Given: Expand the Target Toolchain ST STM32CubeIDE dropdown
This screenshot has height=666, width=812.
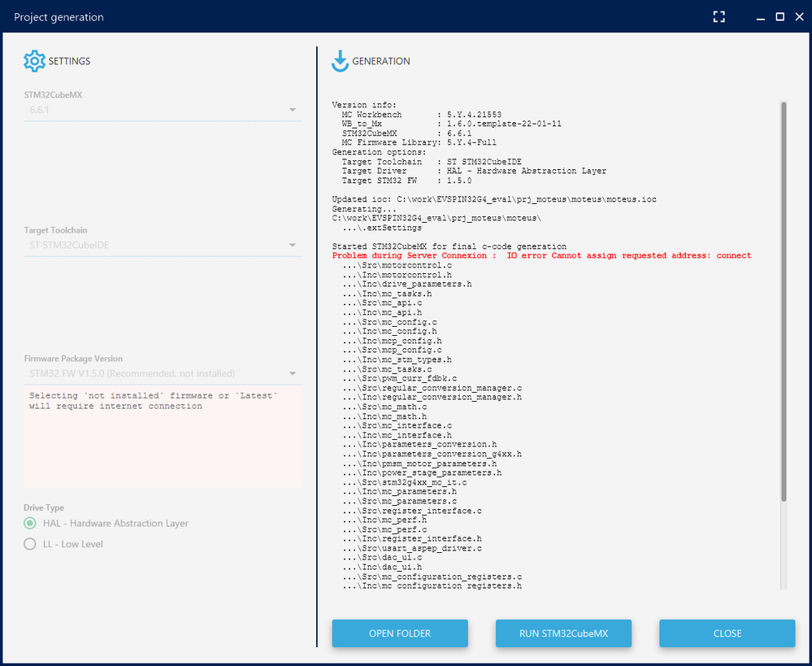Looking at the screenshot, I should pyautogui.click(x=163, y=245).
